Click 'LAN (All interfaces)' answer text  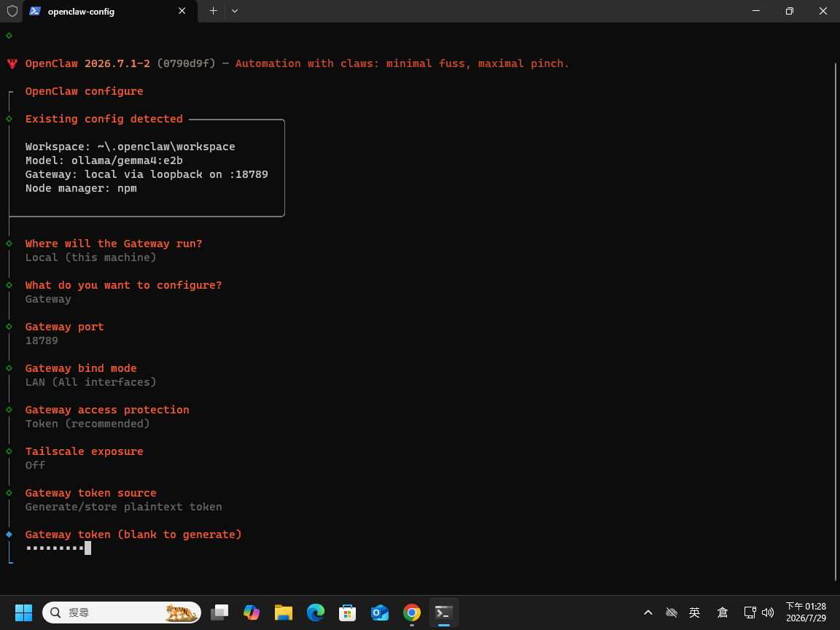(90, 383)
